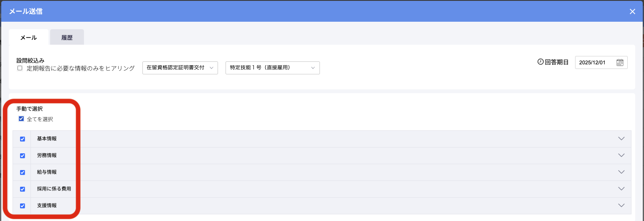Expand the 労務情報 section chevron
This screenshot has width=644, height=221.
621,155
